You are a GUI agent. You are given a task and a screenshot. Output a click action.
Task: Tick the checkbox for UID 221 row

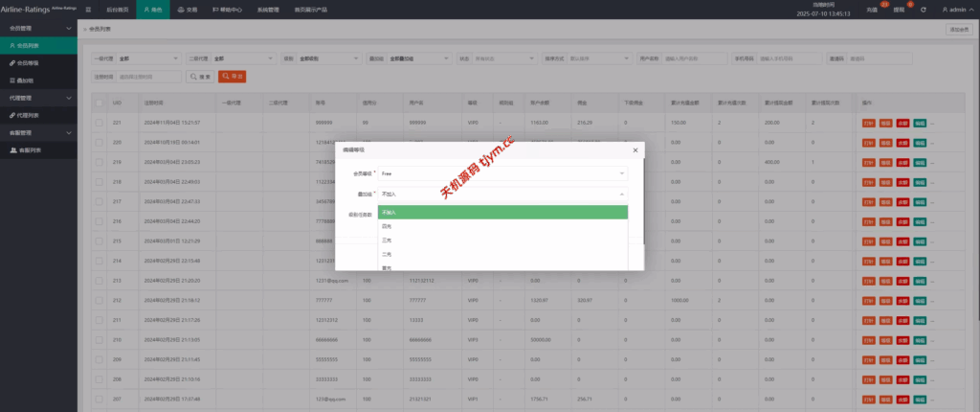pos(99,123)
